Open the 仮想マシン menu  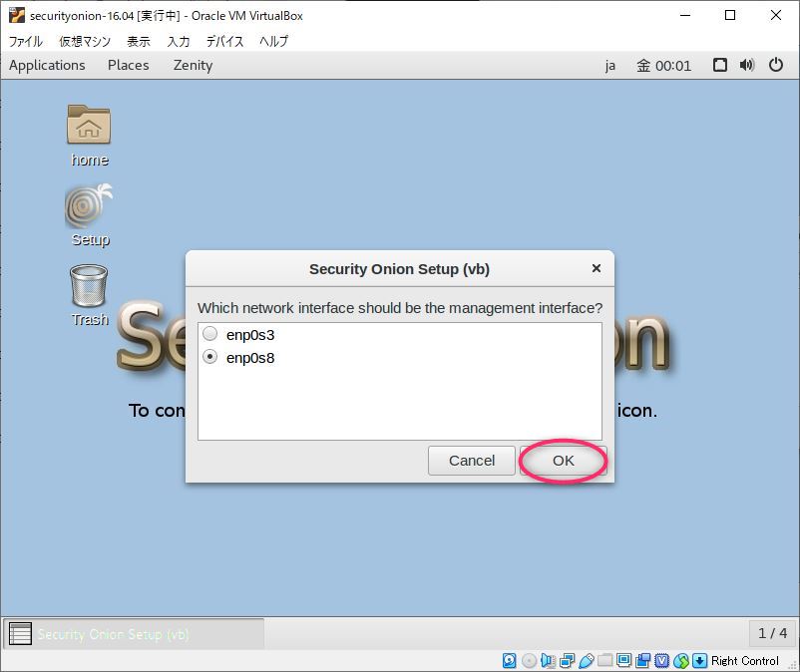85,41
